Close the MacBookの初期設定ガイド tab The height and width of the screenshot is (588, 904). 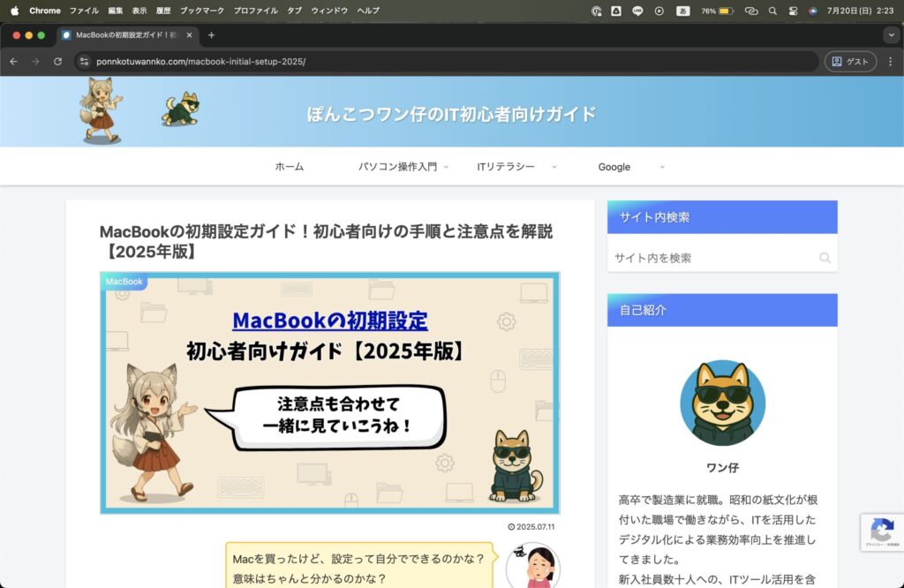click(189, 35)
